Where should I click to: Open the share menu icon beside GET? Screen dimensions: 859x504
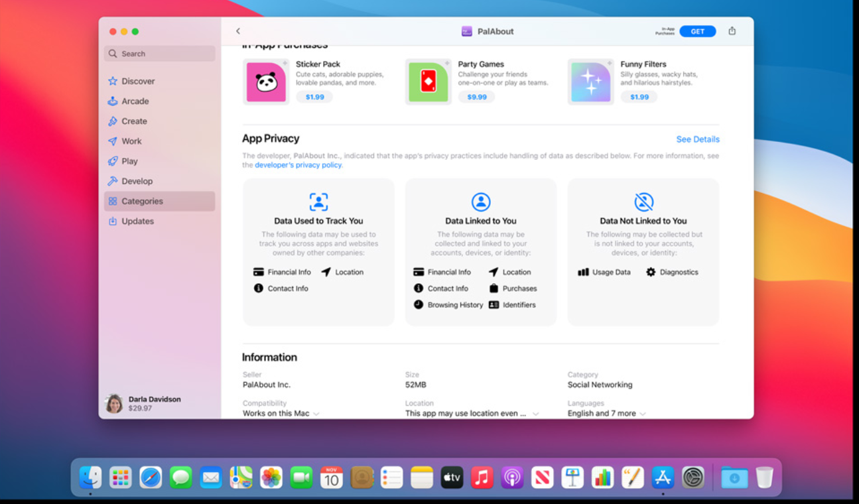(x=732, y=31)
